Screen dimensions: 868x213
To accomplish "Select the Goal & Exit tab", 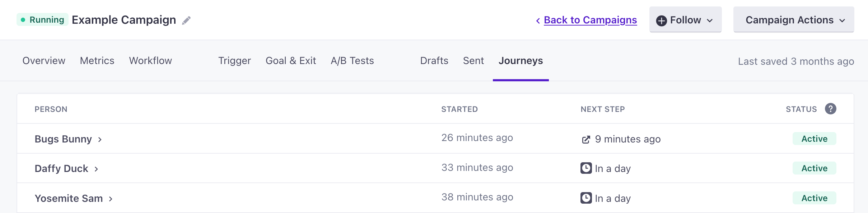I will point(290,61).
